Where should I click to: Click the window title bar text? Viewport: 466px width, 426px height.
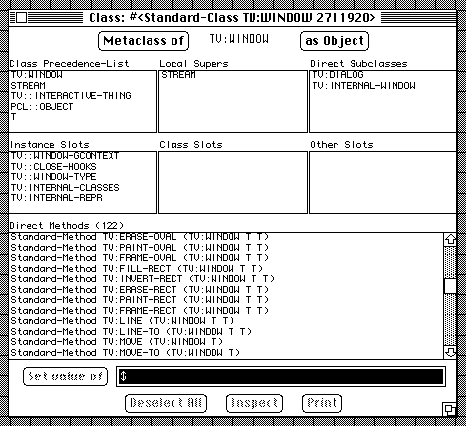point(232,17)
